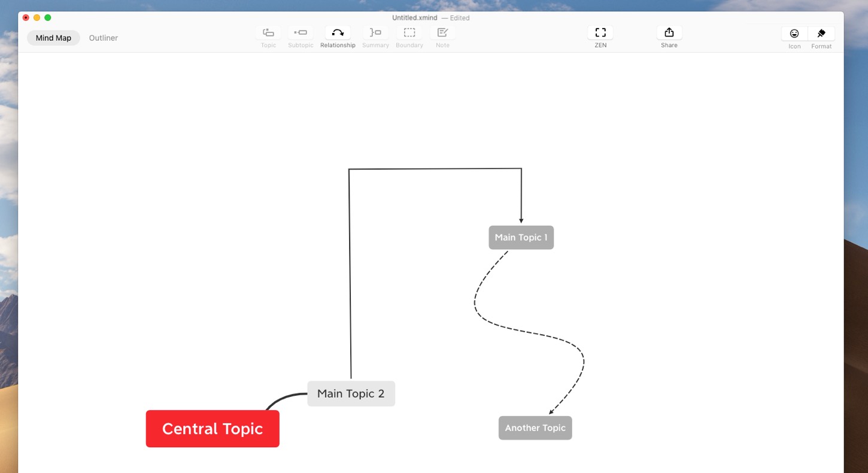Enter ZEN mode
Viewport: 868px width, 473px height.
point(600,32)
